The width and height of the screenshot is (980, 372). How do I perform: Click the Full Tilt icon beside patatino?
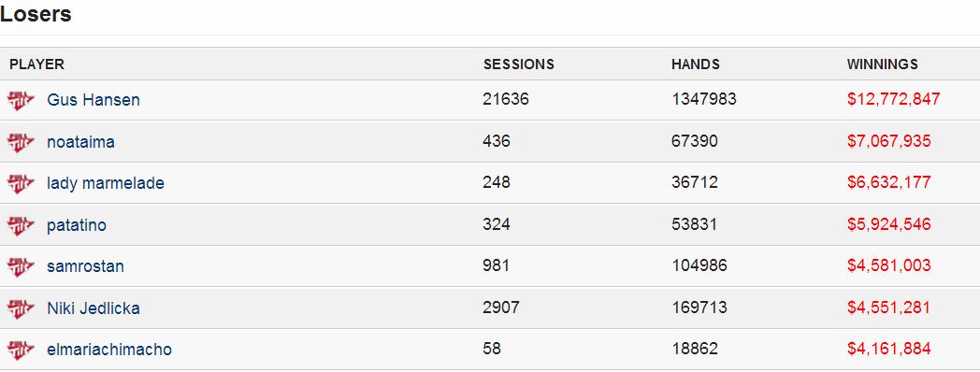[x=21, y=225]
